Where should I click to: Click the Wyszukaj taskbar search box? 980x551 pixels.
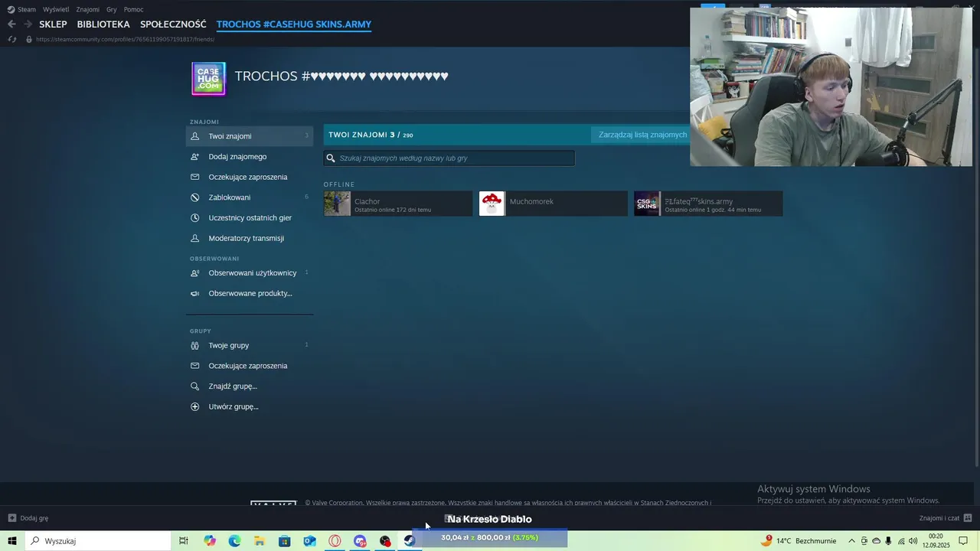(97, 541)
